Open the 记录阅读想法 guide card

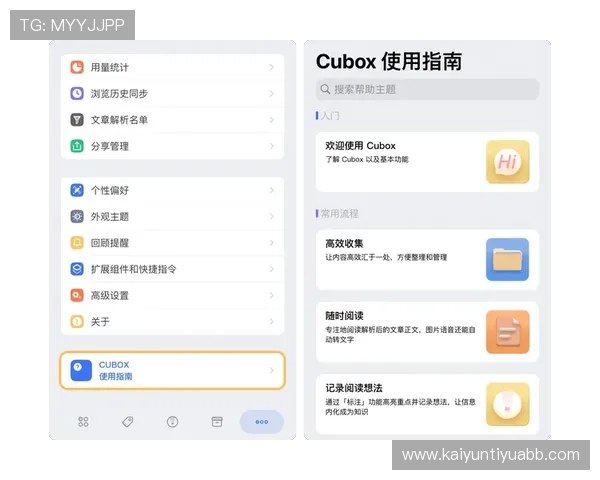click(427, 404)
